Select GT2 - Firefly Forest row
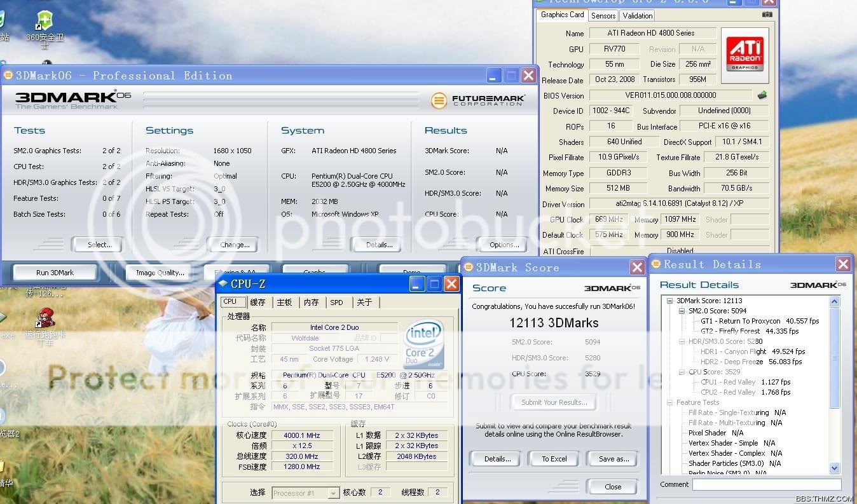Viewport: 857px width, 504px height. 750,331
